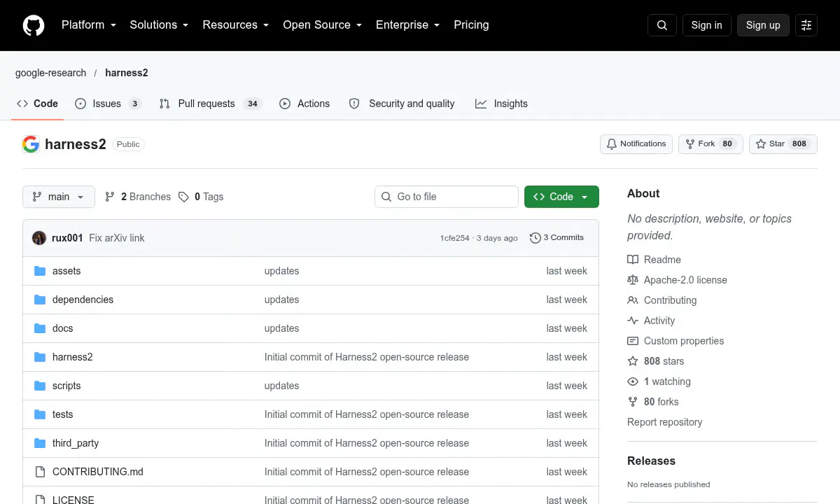Screen dimensions: 840x504
Task: Switch to the Insights tab
Action: click(x=501, y=104)
